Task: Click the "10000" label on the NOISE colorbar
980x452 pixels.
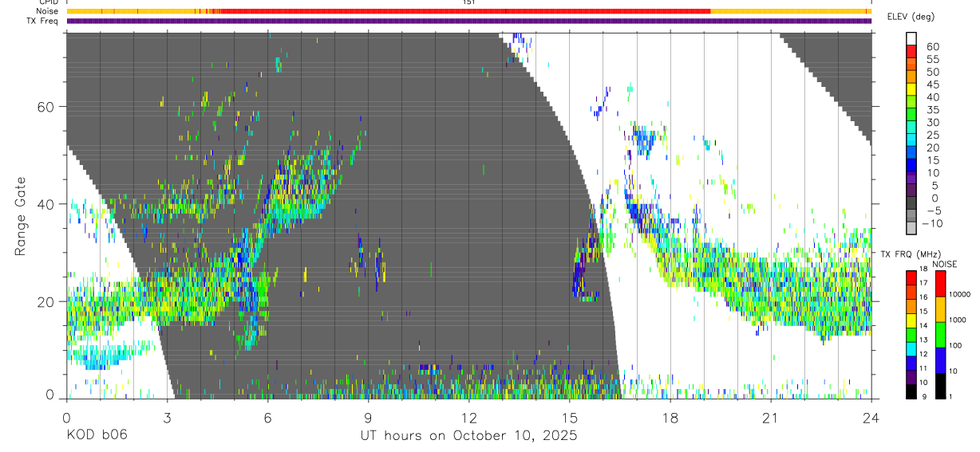Action: [962, 293]
